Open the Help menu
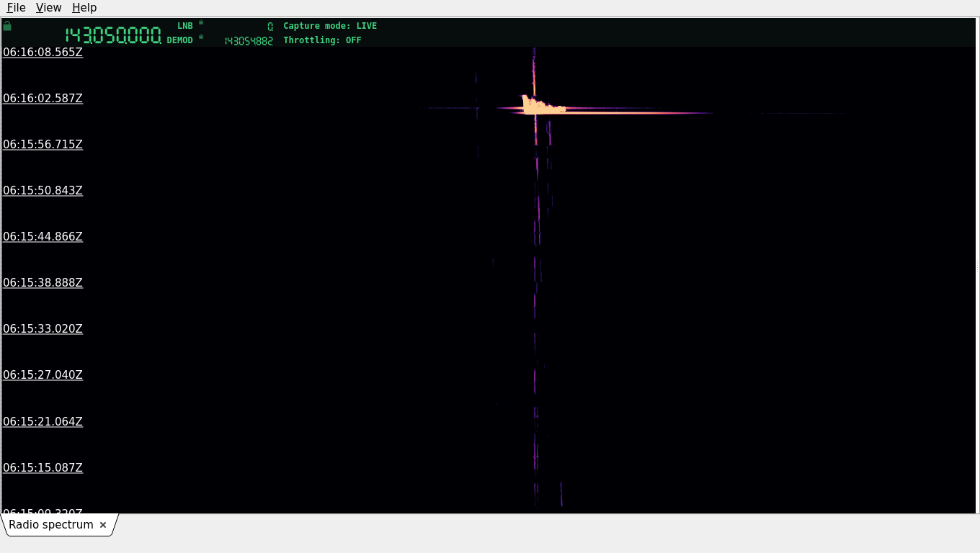Image resolution: width=980 pixels, height=553 pixels. coord(84,7)
